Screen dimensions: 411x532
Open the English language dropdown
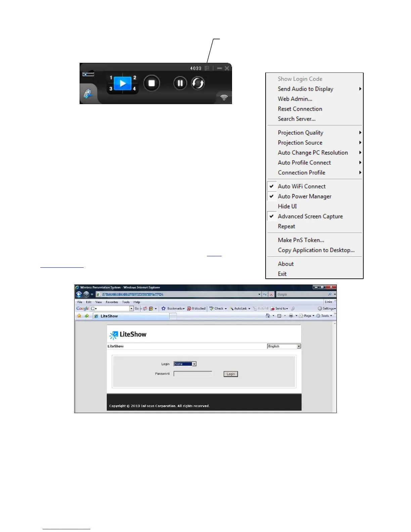click(x=284, y=346)
